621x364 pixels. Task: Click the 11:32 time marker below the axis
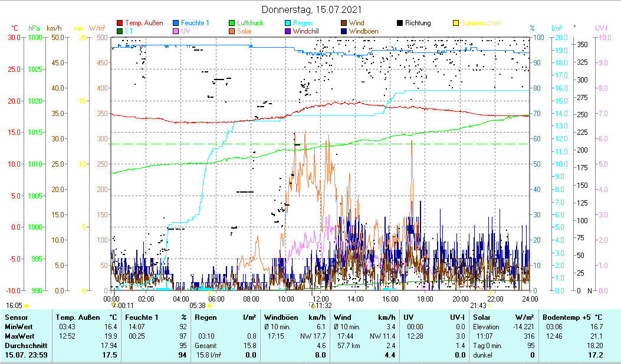point(323,305)
